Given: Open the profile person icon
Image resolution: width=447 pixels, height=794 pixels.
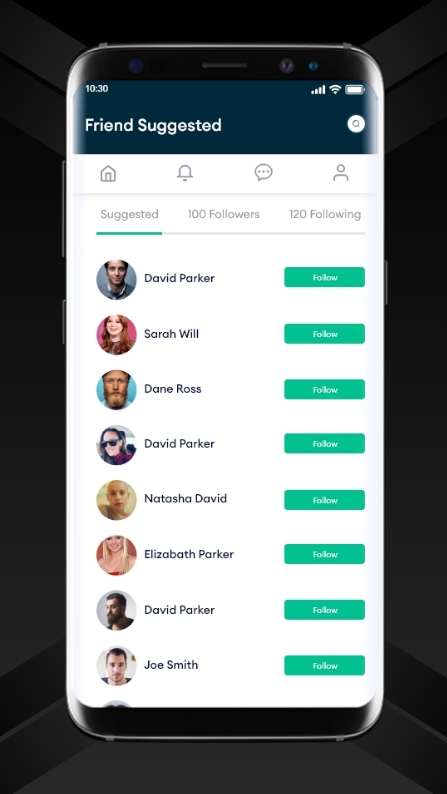Looking at the screenshot, I should 341,173.
